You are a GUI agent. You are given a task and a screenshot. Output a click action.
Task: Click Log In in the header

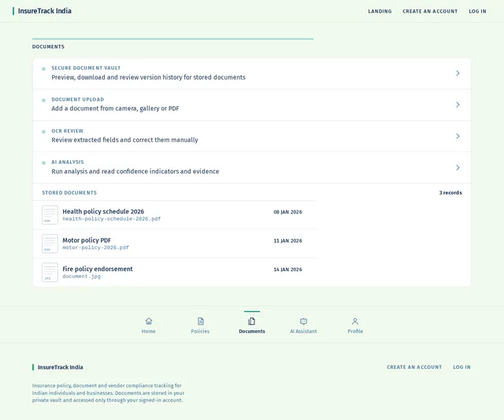pos(477,11)
